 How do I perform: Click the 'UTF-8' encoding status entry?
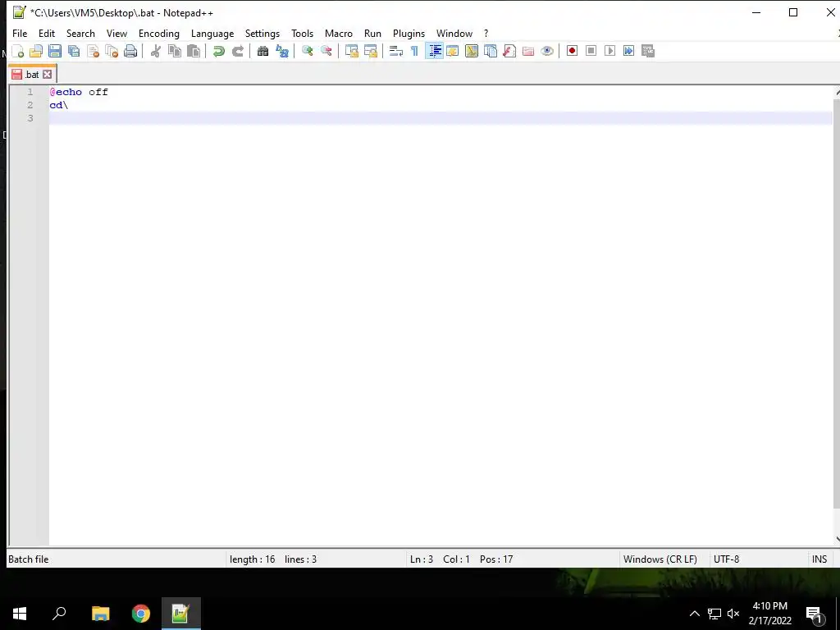pos(727,559)
